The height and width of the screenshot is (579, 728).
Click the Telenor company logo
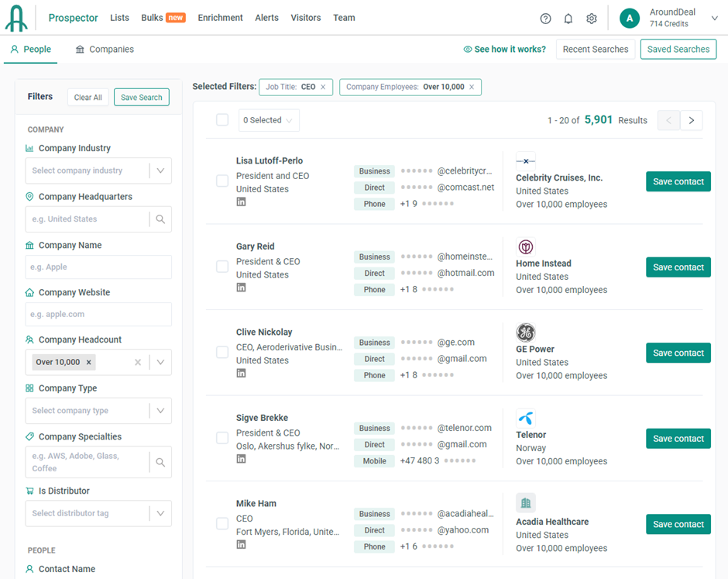525,418
